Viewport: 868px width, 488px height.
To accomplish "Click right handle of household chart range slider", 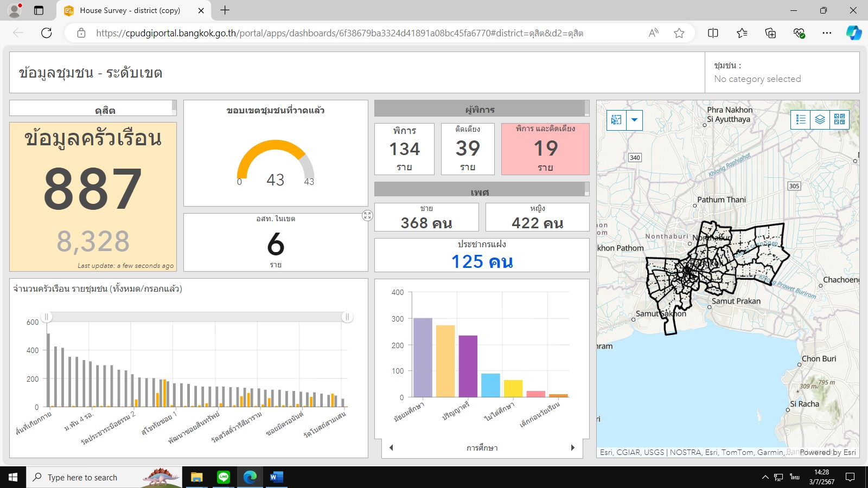I will click(x=347, y=317).
